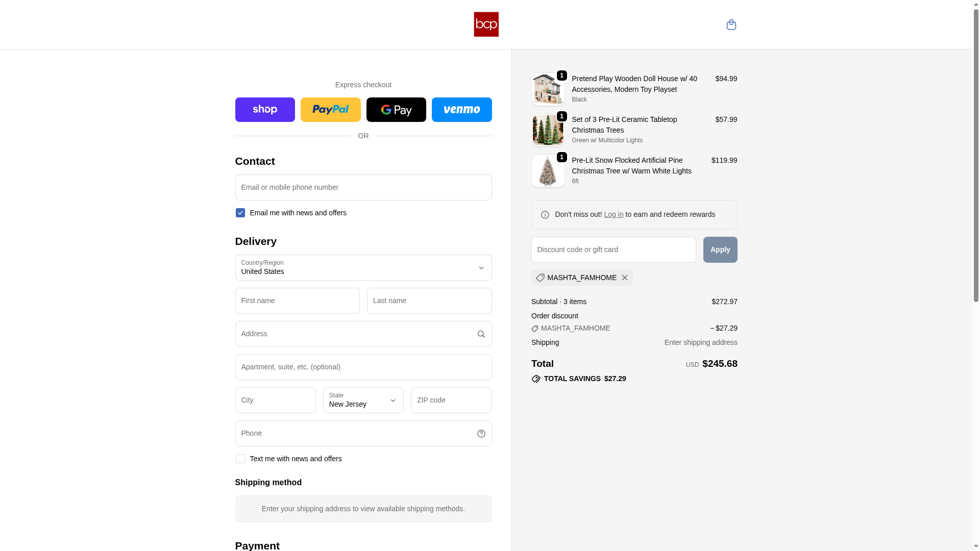Click the wooden doll house thumbnail
This screenshot has width=980, height=551.
click(548, 89)
